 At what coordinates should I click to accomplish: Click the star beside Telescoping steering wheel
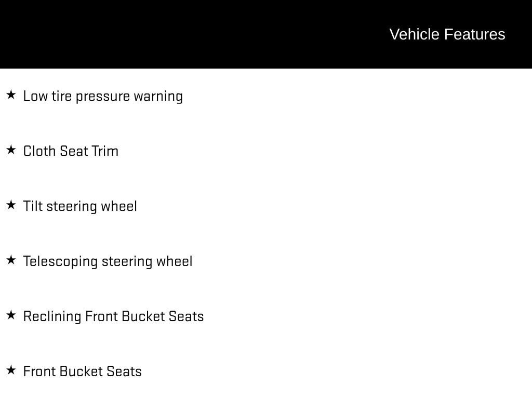tap(11, 260)
